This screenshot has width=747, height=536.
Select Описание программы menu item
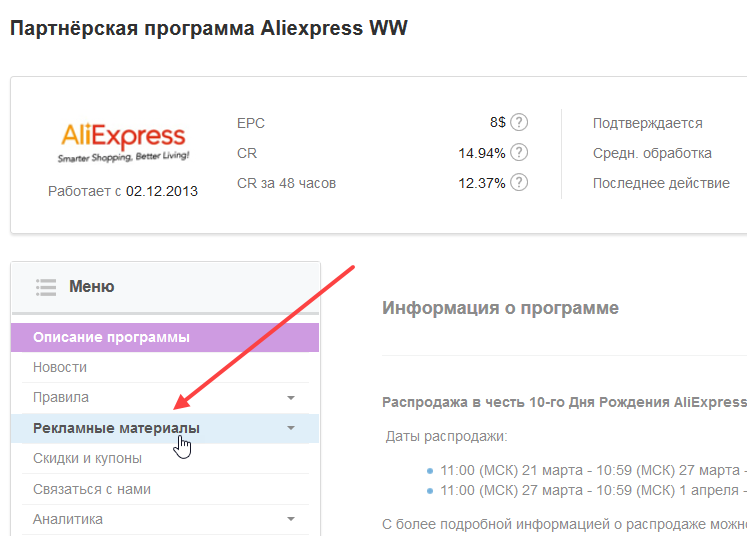[111, 337]
